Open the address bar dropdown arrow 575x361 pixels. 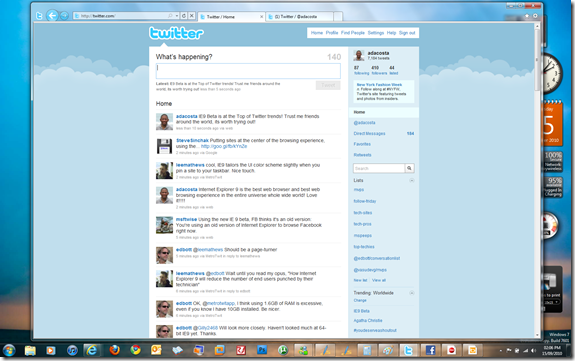pyautogui.click(x=177, y=16)
